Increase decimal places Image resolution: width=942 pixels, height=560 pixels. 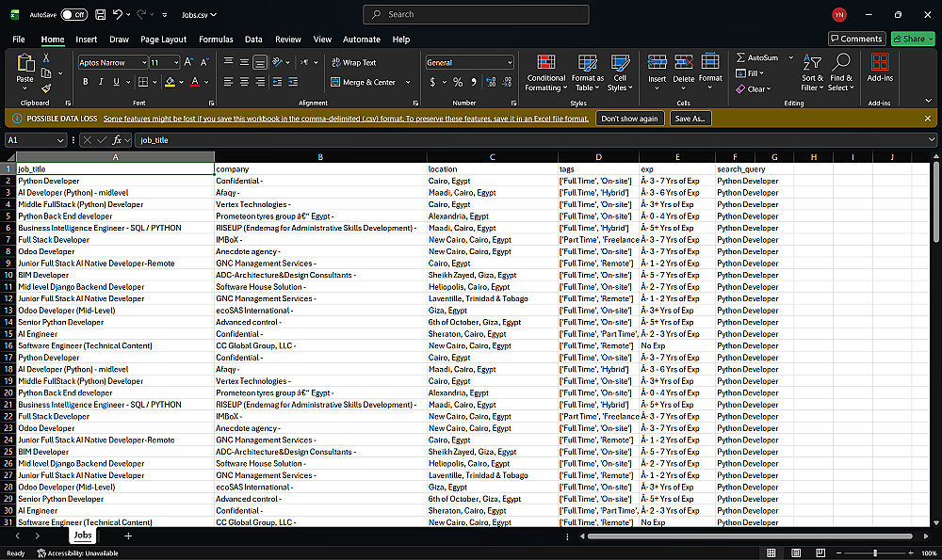491,82
